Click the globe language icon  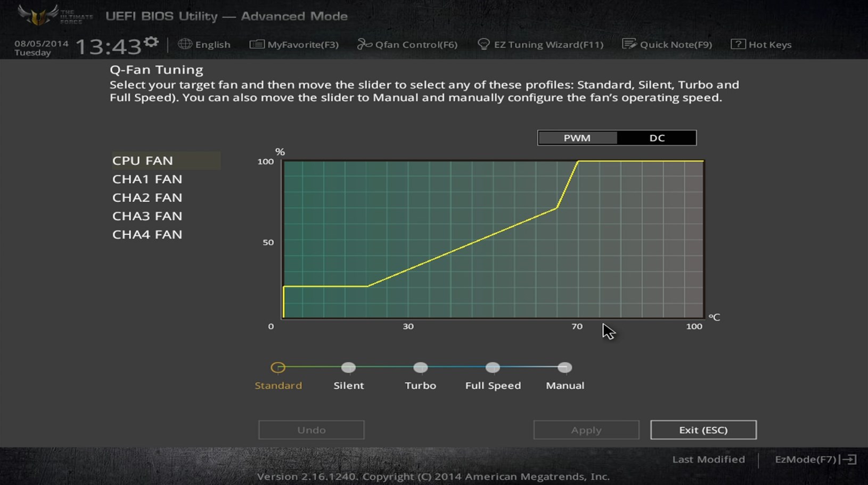coord(185,44)
